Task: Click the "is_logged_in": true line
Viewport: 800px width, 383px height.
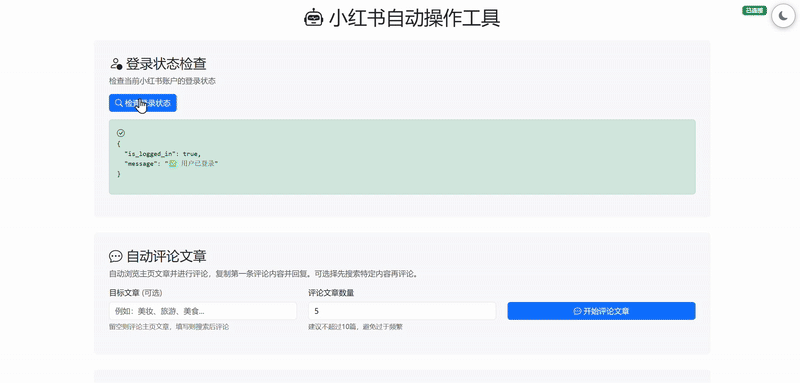Action: coord(163,154)
